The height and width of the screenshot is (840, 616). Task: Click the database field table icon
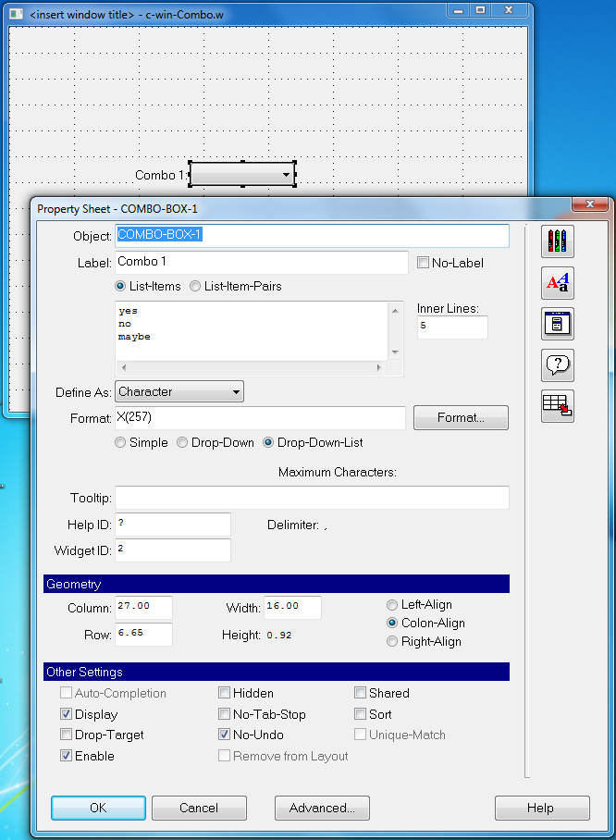(x=557, y=406)
